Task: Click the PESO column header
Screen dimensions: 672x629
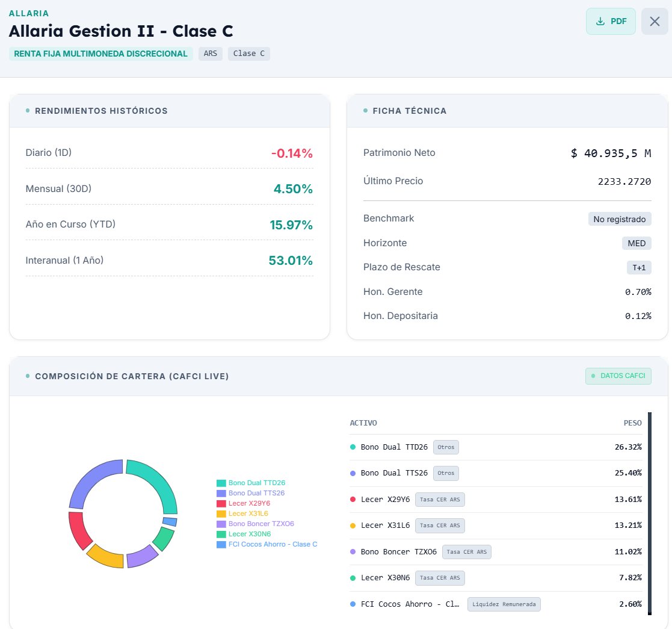Action: pos(632,423)
